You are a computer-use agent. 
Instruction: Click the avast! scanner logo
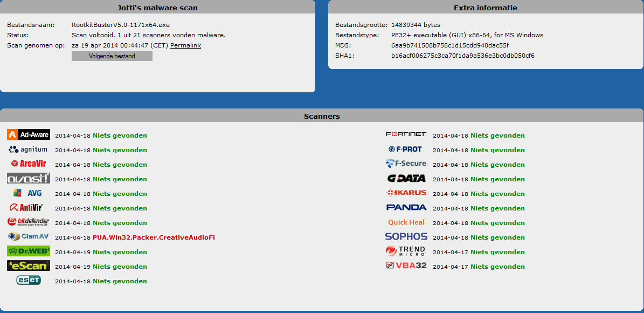(29, 178)
